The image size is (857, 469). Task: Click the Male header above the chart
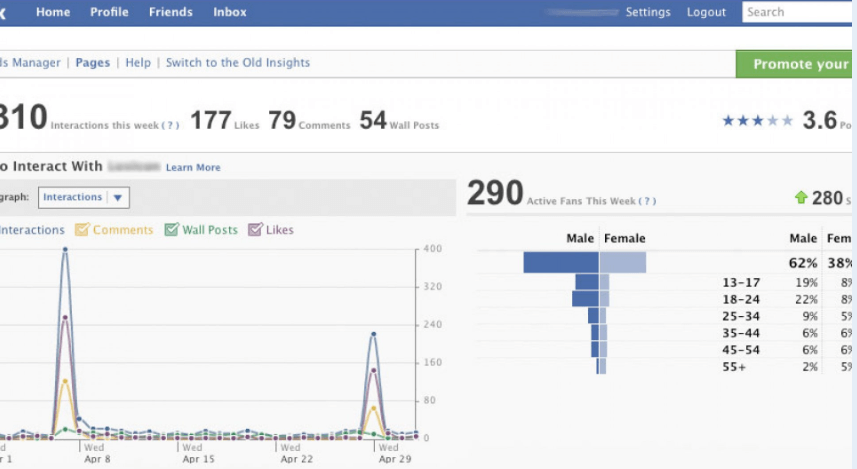point(580,238)
